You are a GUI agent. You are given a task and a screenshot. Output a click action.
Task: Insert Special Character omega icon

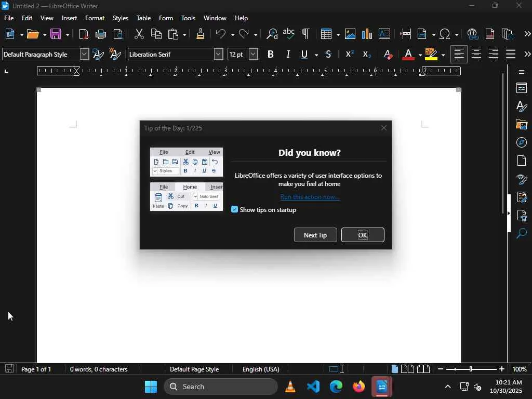point(445,34)
